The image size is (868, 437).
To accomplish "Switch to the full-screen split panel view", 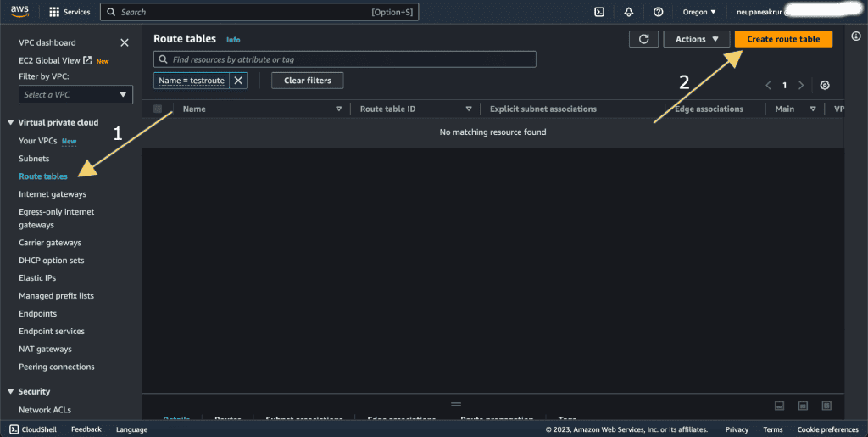I will pyautogui.click(x=826, y=406).
